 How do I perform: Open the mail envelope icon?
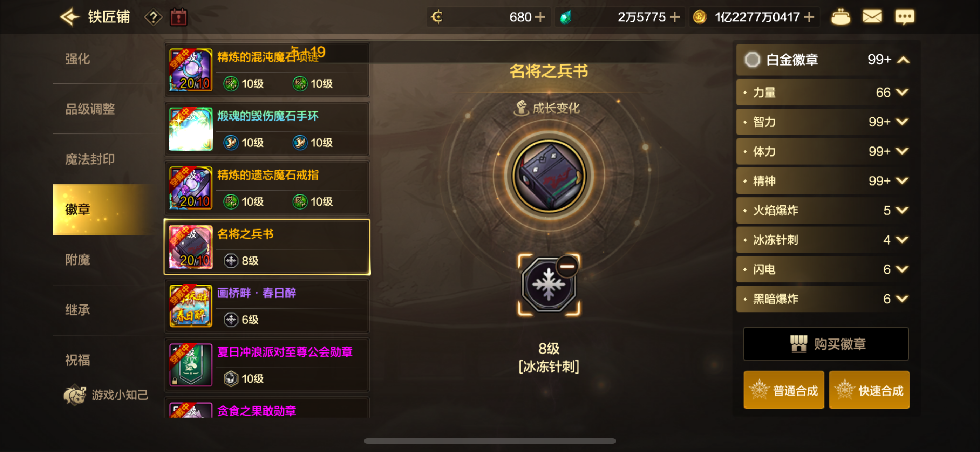pyautogui.click(x=872, y=17)
